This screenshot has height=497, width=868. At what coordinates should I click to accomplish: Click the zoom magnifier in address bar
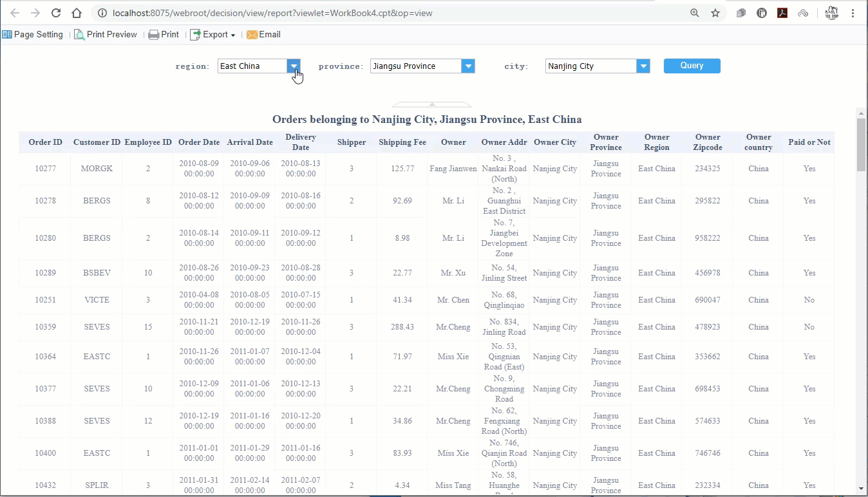click(x=695, y=13)
